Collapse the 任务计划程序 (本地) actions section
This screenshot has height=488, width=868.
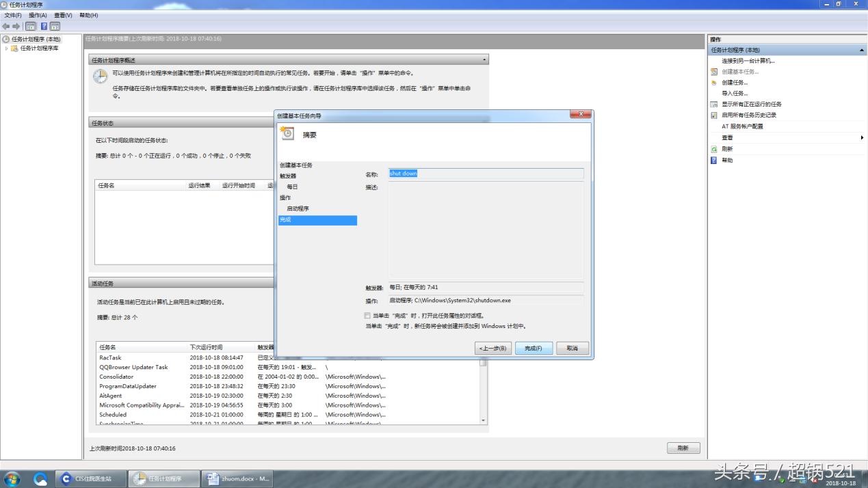click(861, 51)
